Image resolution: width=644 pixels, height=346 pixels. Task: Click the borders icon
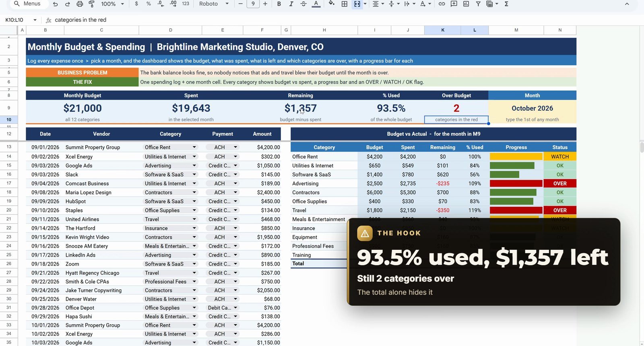coord(345,4)
